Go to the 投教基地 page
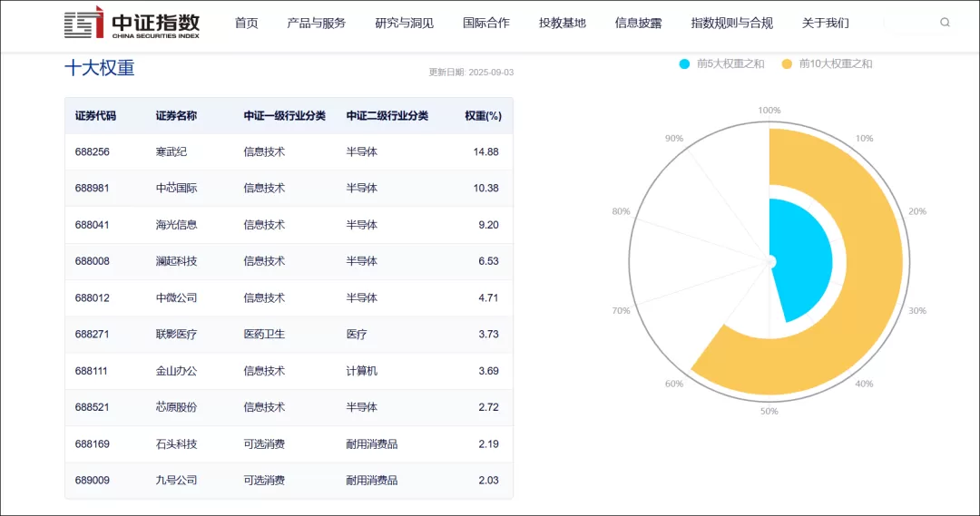This screenshot has width=980, height=516. 562,23
